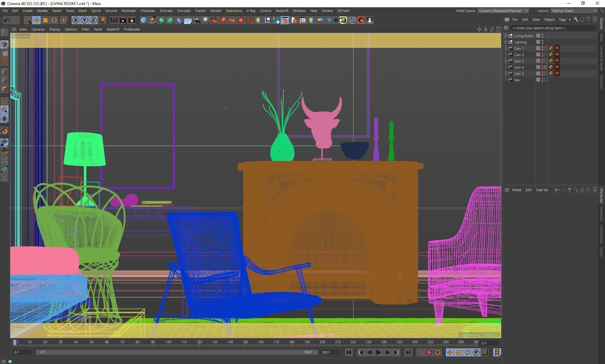
Task: Select the Scale tool in the top toolbar
Action: pos(45,20)
